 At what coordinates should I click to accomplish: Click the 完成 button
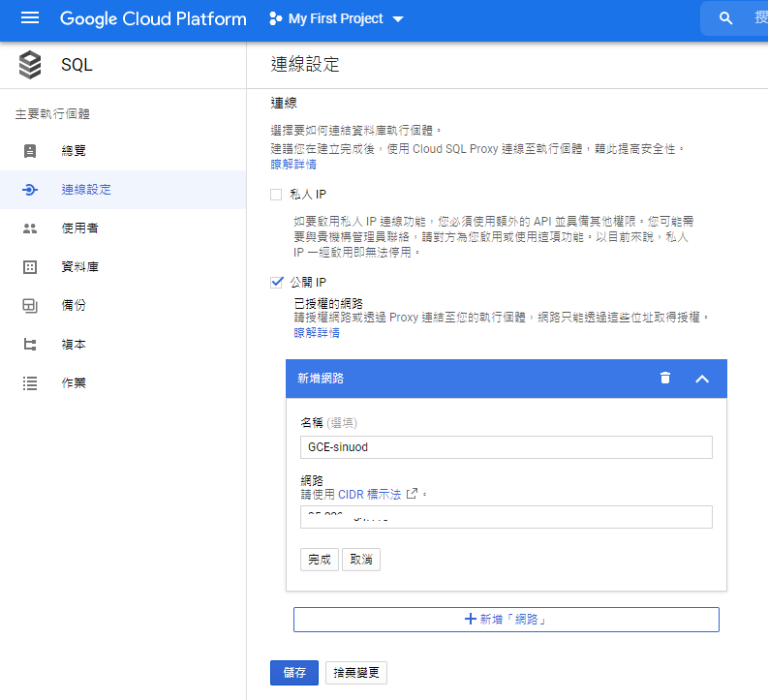(320, 560)
